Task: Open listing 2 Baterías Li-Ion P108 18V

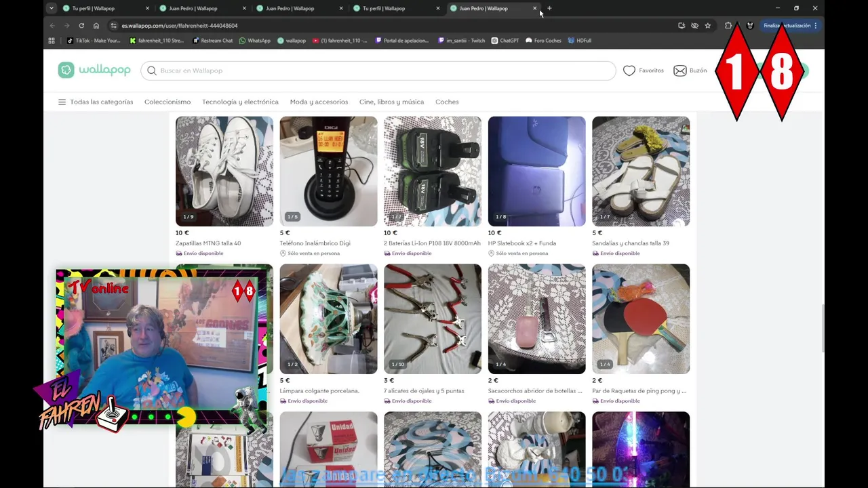Action: [432, 243]
